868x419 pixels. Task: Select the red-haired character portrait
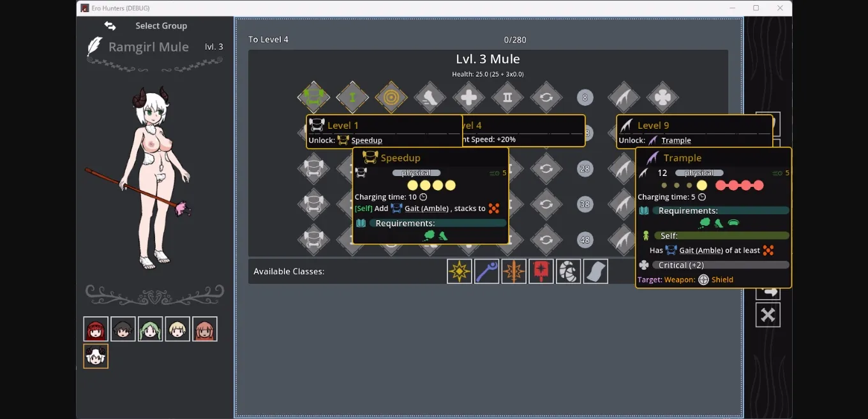point(95,328)
